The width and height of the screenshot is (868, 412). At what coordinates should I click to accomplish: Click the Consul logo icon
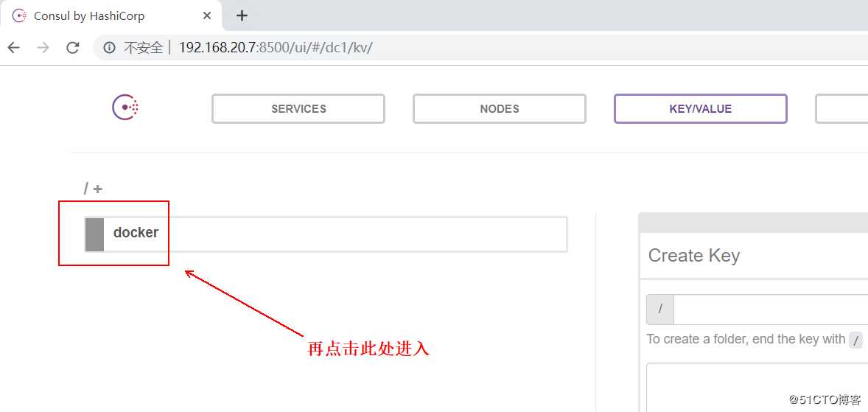(x=125, y=108)
